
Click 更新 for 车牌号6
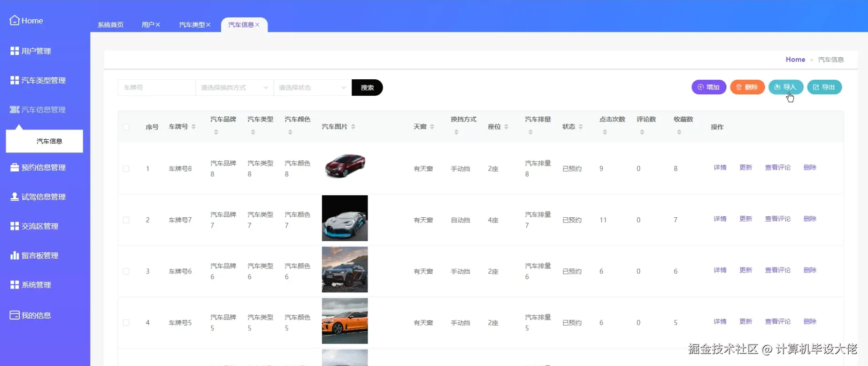pyautogui.click(x=746, y=270)
